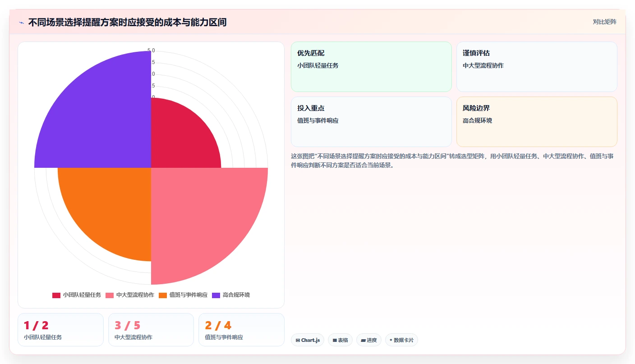The height and width of the screenshot is (364, 635).
Task: Click the title 不同场景选择提醒方案时应接受的成本与能力区间
Action: pyautogui.click(x=127, y=23)
